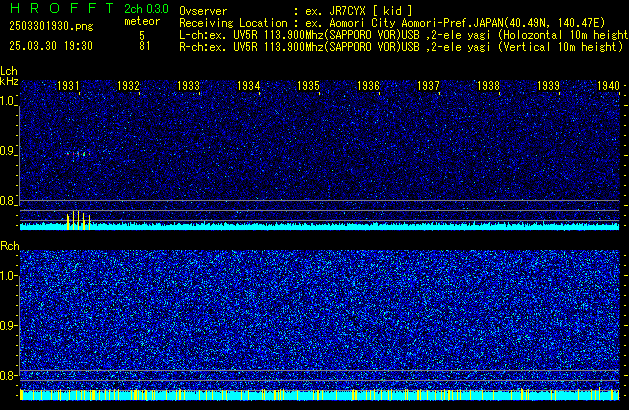Click the R-ch UV5R Vertical description line
629x410 pixels.
pyautogui.click(x=401, y=47)
